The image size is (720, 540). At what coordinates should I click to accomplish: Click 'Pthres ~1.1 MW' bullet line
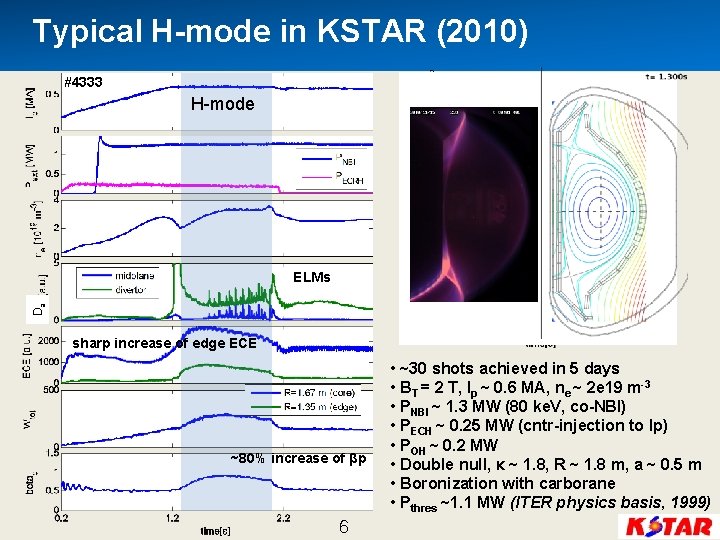[x=551, y=503]
